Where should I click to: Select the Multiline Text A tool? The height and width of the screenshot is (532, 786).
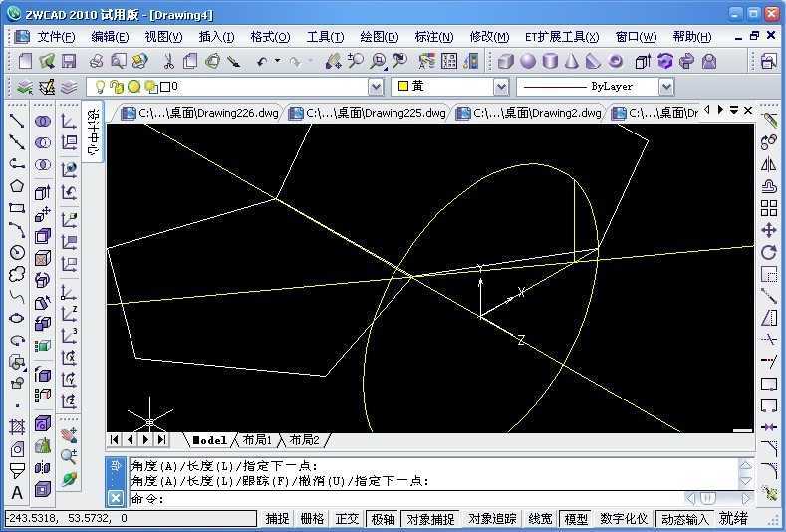pos(17,493)
